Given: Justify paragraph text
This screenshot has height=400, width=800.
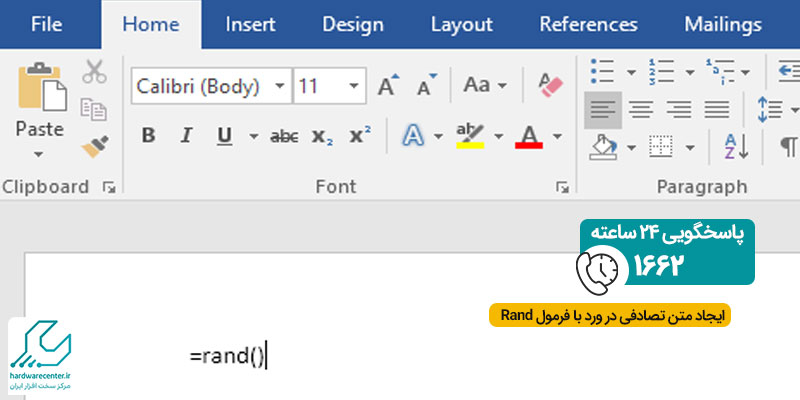Looking at the screenshot, I should click(717, 109).
